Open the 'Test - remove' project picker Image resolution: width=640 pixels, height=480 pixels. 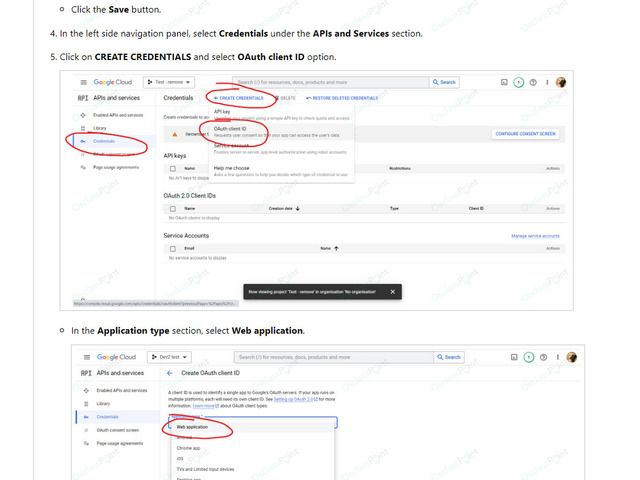[x=169, y=82]
